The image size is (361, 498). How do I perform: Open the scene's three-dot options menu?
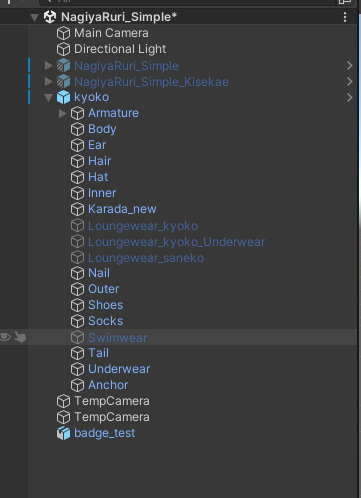point(345,17)
